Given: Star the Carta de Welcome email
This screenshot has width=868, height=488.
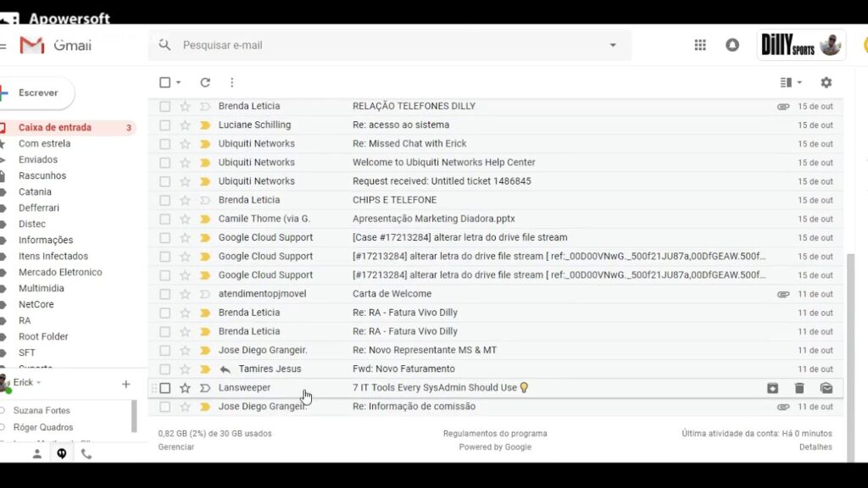Looking at the screenshot, I should point(185,294).
